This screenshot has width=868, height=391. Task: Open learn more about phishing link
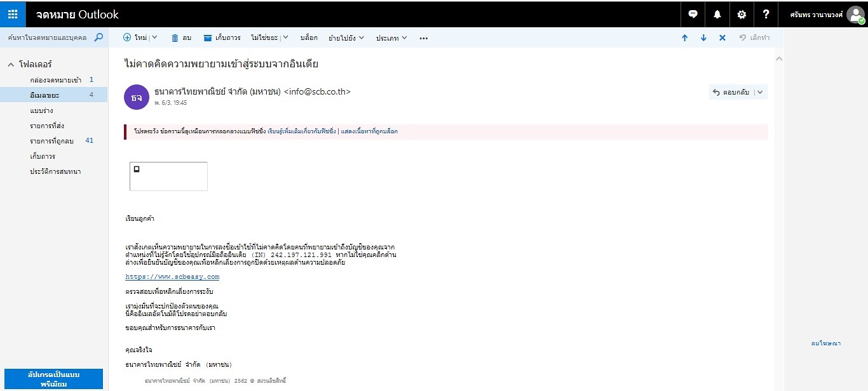[302, 131]
